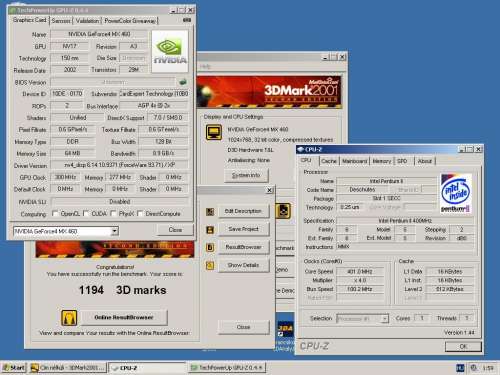Click the GPU-Z Close button
Screen dimensions: 500x375
[x=175, y=230]
